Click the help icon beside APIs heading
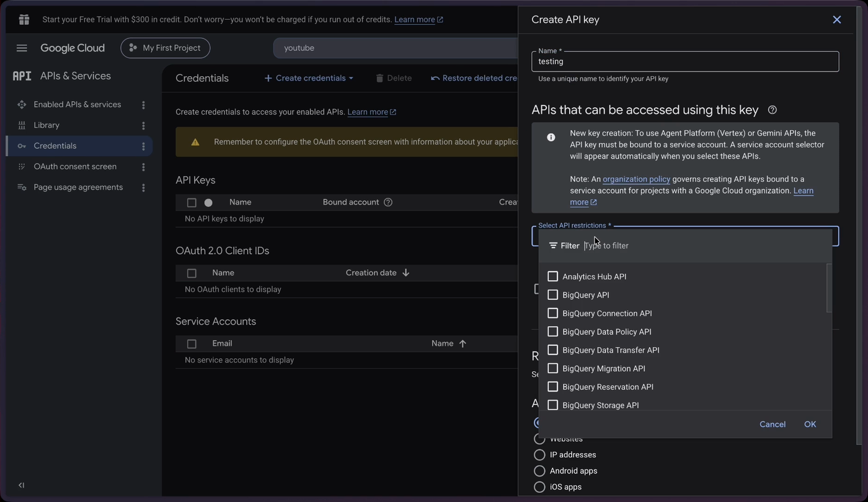The width and height of the screenshot is (868, 502). [772, 110]
